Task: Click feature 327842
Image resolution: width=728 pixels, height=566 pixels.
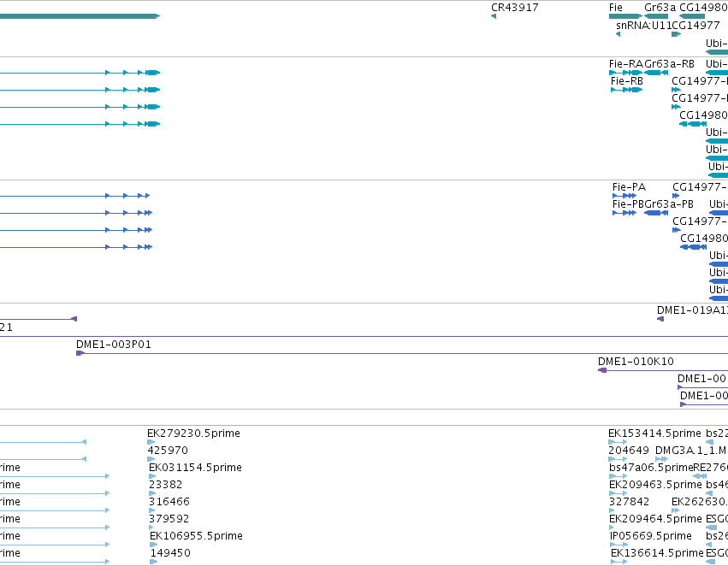Action: 612,510
